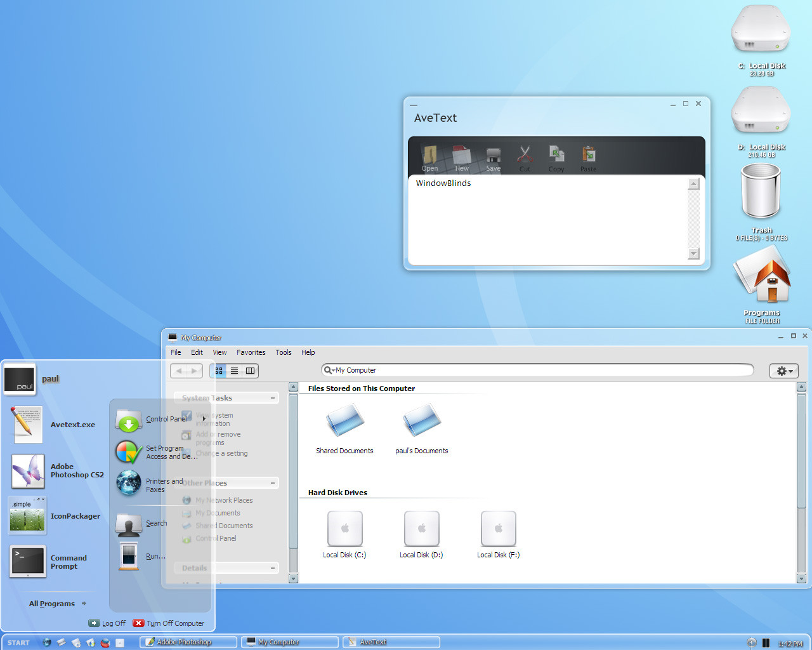The width and height of the screenshot is (812, 650).
Task: Click the Change a setting link
Action: pos(221,453)
